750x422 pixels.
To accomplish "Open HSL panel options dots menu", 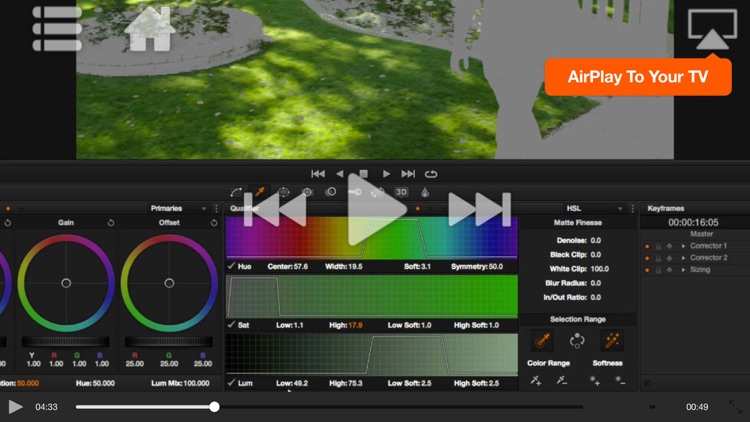I will pos(632,209).
